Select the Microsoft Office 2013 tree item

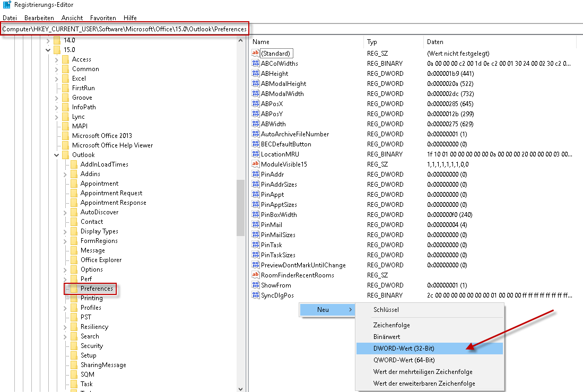pyautogui.click(x=102, y=136)
